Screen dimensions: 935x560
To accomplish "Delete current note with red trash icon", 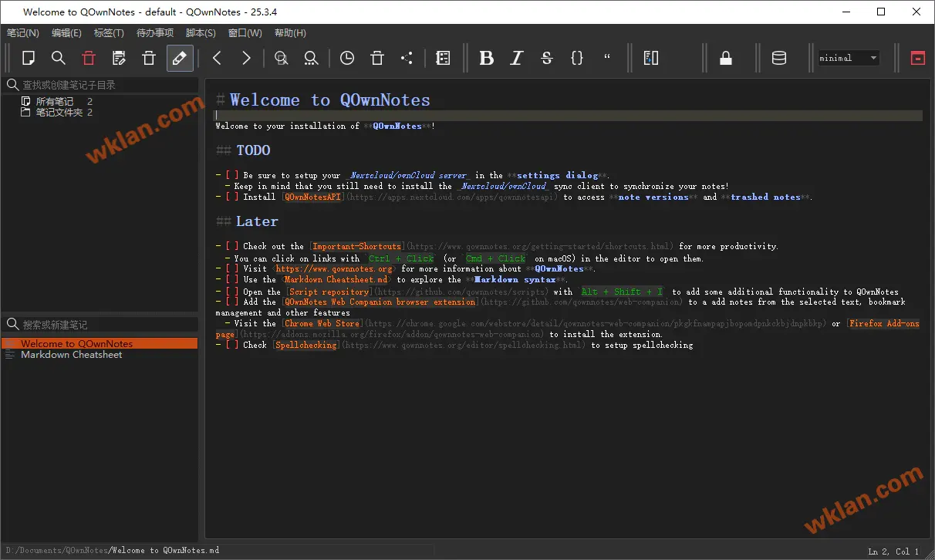I will point(89,58).
